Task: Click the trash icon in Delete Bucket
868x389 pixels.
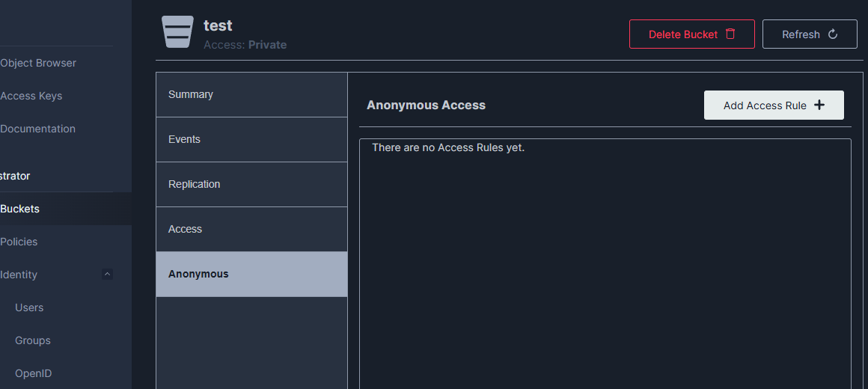Action: click(x=730, y=34)
